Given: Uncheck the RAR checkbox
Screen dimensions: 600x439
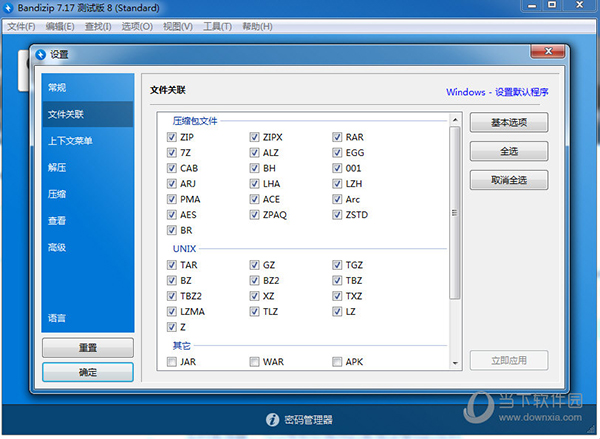Looking at the screenshot, I should (x=337, y=137).
